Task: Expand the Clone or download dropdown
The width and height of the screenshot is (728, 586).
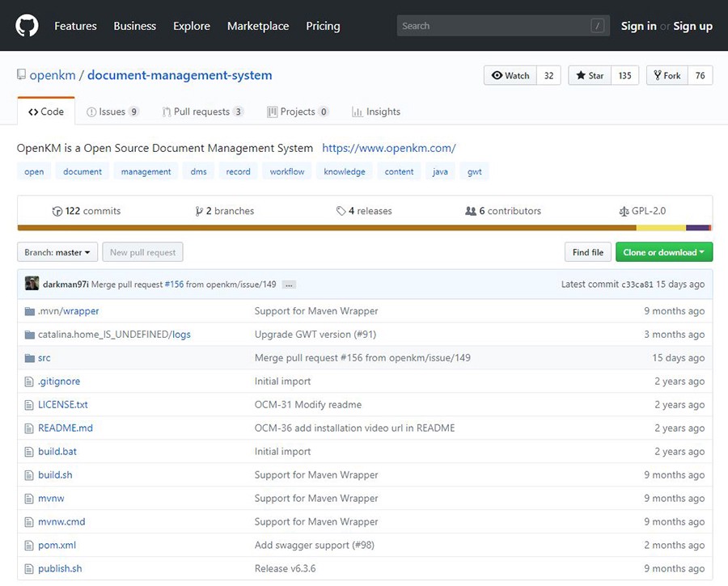Action: [663, 253]
